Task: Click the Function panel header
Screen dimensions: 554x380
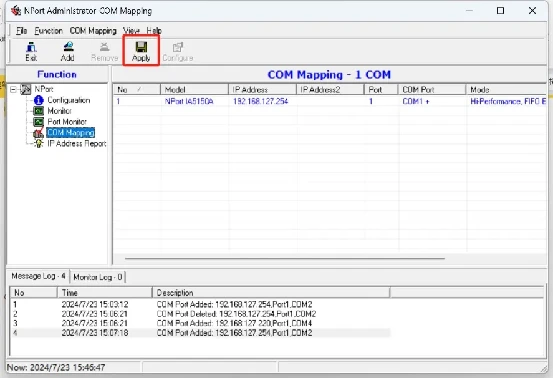Action: [x=57, y=75]
